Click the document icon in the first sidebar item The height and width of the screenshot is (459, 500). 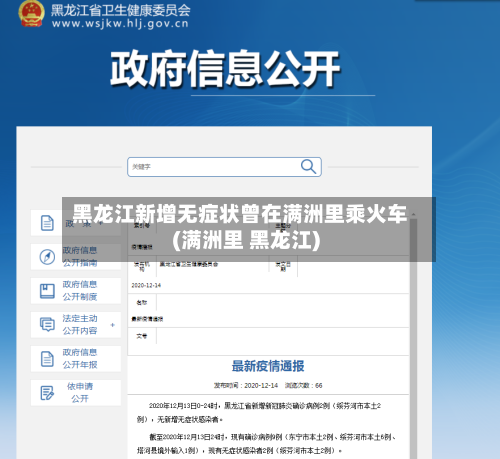(47, 223)
